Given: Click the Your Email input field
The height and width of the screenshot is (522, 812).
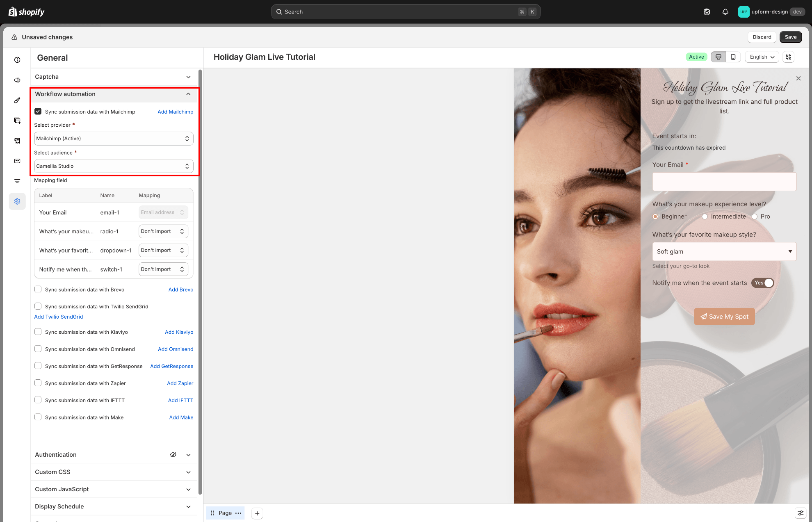Looking at the screenshot, I should click(724, 182).
